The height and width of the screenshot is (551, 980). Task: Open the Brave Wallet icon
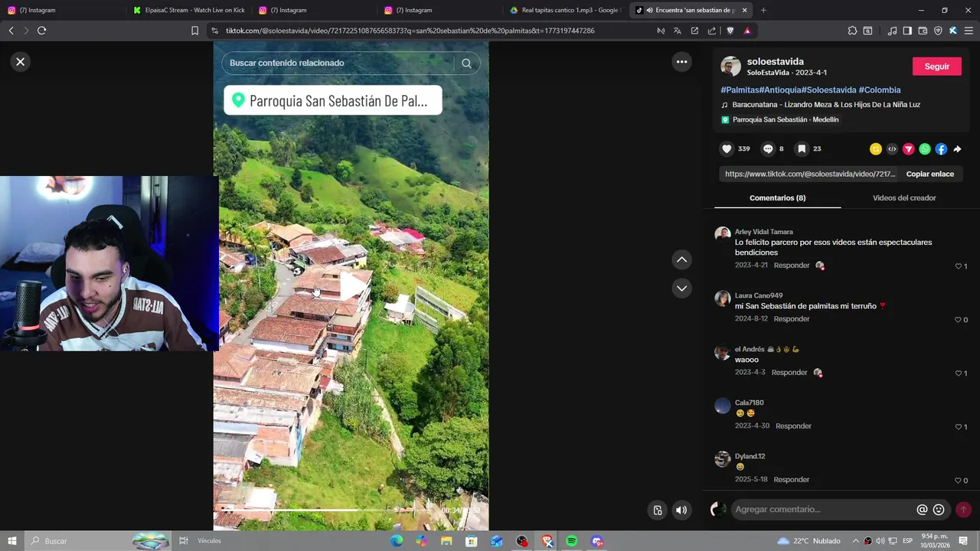pyautogui.click(x=923, y=31)
